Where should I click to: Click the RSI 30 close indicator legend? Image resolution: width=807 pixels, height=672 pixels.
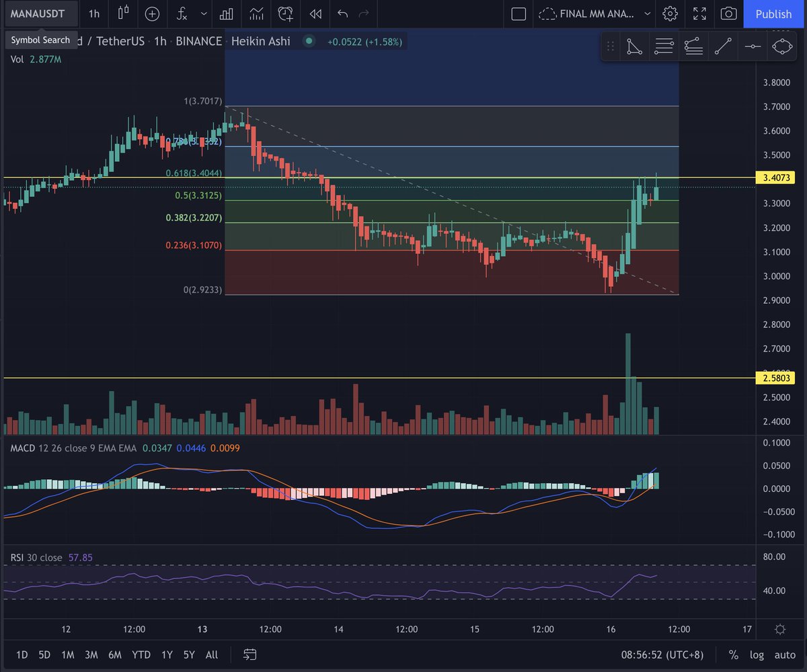(36, 558)
